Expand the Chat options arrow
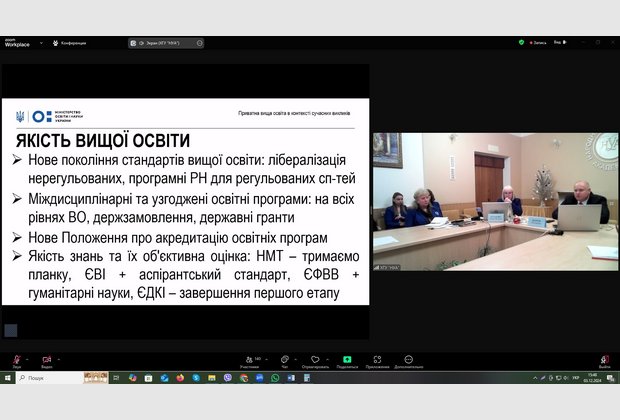The image size is (620, 420). click(295, 359)
